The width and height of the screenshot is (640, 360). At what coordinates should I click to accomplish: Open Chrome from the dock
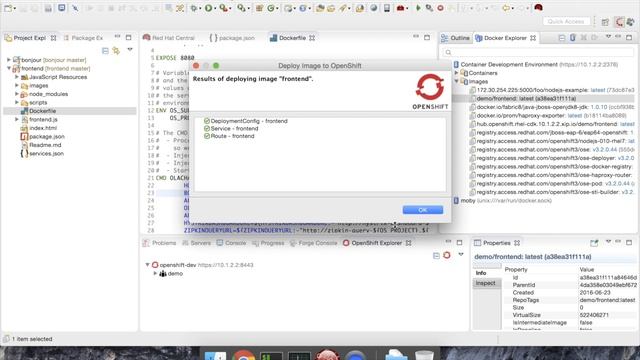243,355
